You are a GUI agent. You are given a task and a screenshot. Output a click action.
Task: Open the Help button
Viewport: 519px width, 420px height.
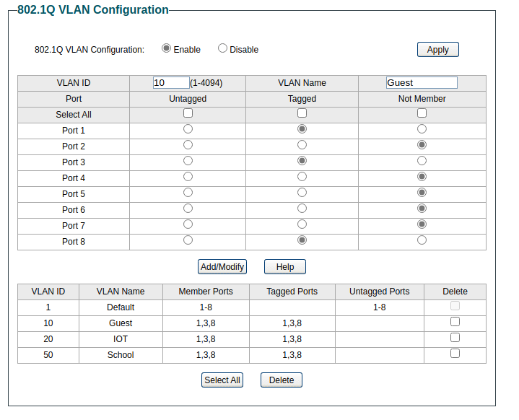(285, 267)
